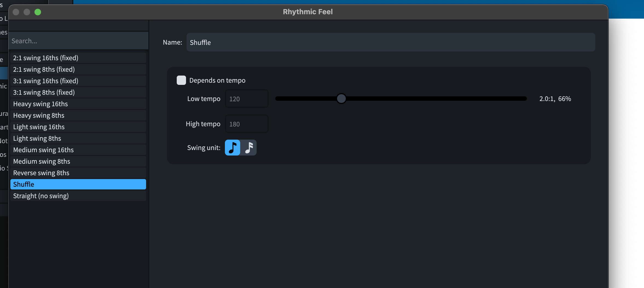Image resolution: width=644 pixels, height=288 pixels.
Task: Select Straight (no swing) in the list
Action: [x=78, y=196]
